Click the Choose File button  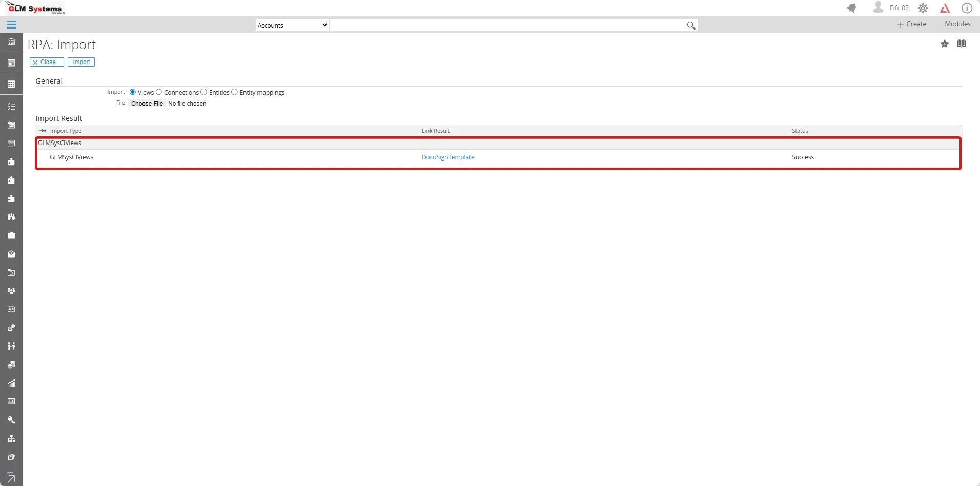pyautogui.click(x=147, y=104)
